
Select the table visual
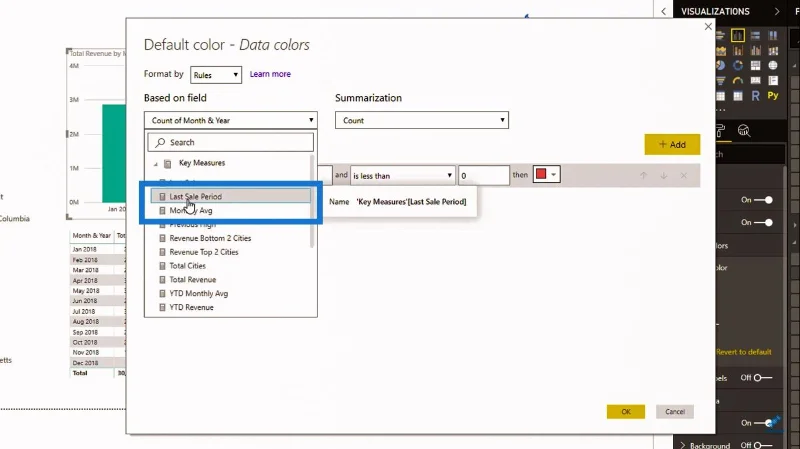point(720,96)
